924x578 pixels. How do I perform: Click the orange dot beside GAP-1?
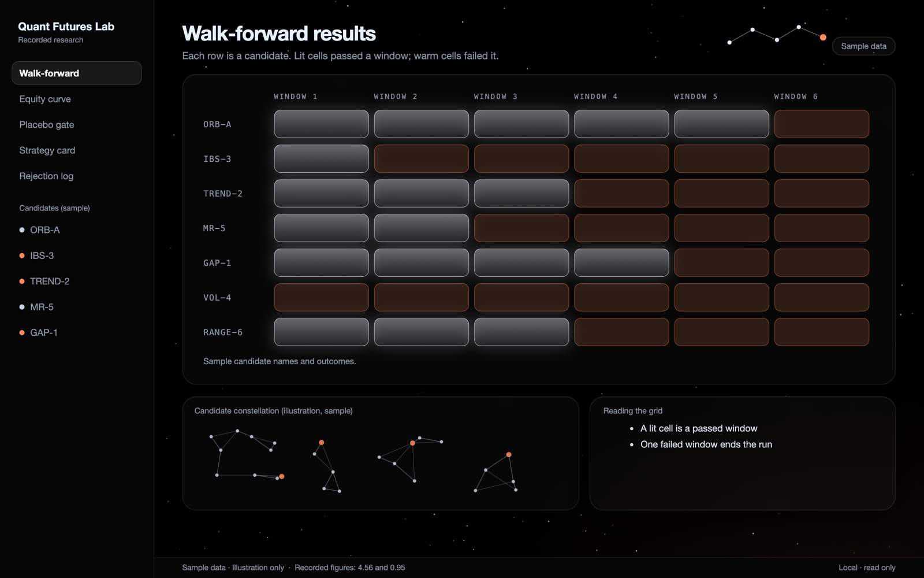22,332
